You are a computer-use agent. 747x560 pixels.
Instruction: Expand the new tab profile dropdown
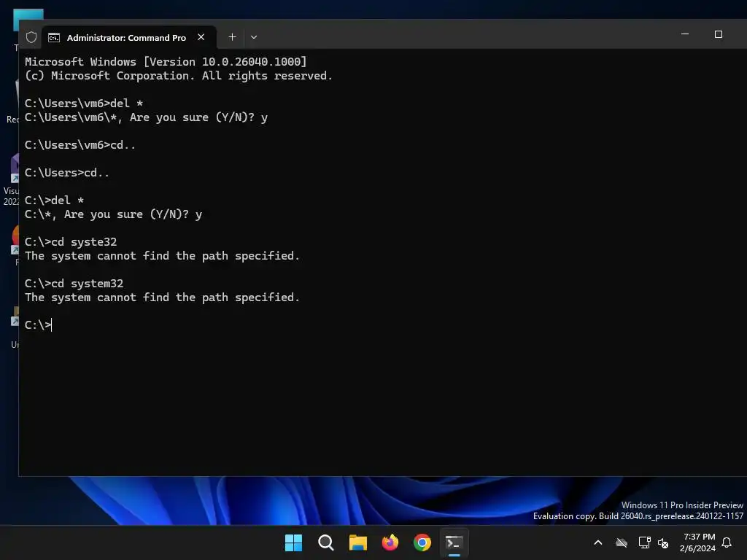coord(254,37)
